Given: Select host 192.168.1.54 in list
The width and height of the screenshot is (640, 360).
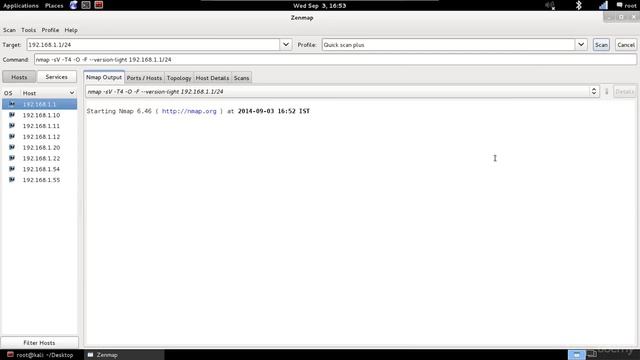Looking at the screenshot, I should (x=40, y=169).
